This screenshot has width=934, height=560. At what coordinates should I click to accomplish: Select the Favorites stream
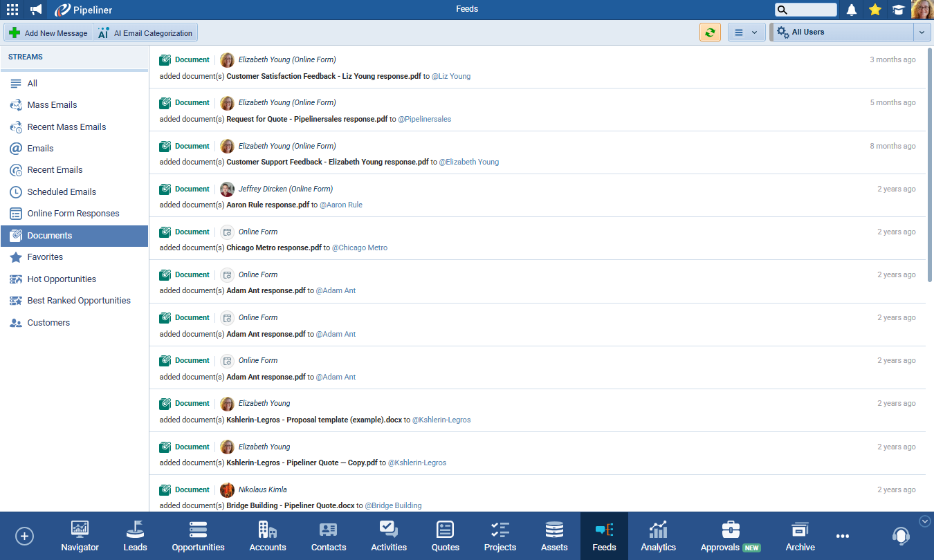(x=74, y=257)
